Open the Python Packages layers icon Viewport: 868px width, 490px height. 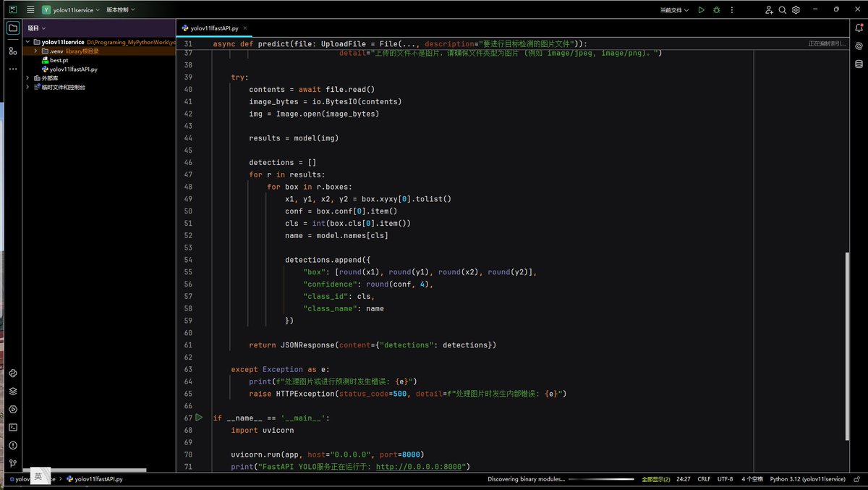(12, 391)
